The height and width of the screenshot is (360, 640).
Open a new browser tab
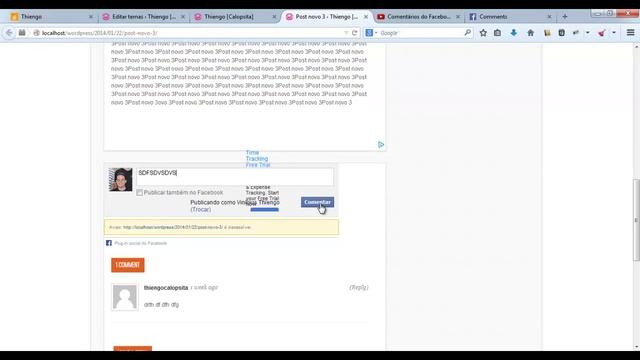pyautogui.click(x=564, y=17)
